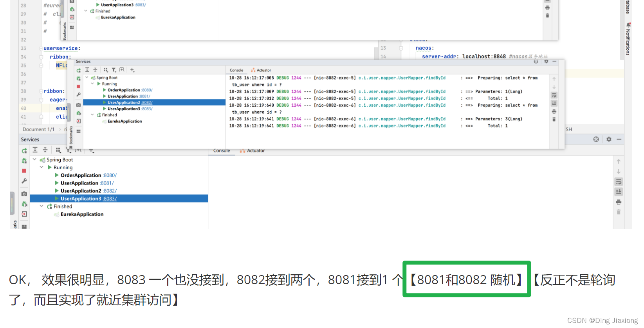Open wrench settings in UserApplication2-selected Services panel
Image resolution: width=644 pixels, height=328 pixels.
(x=79, y=94)
